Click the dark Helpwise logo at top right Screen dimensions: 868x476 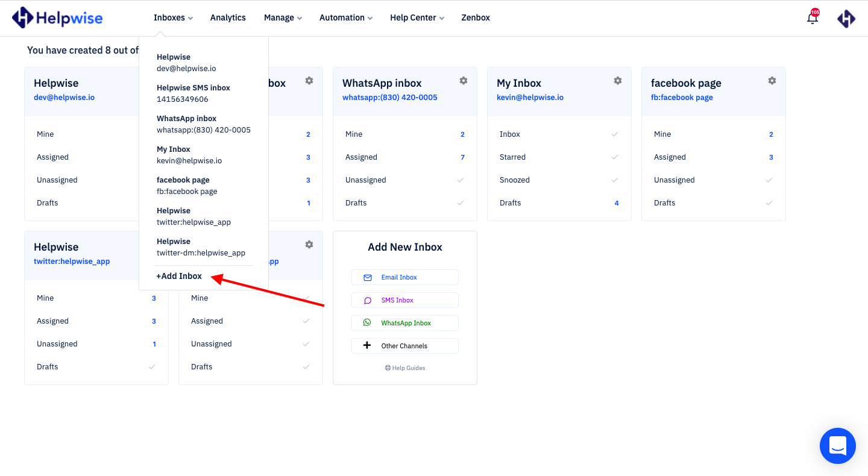pos(846,18)
